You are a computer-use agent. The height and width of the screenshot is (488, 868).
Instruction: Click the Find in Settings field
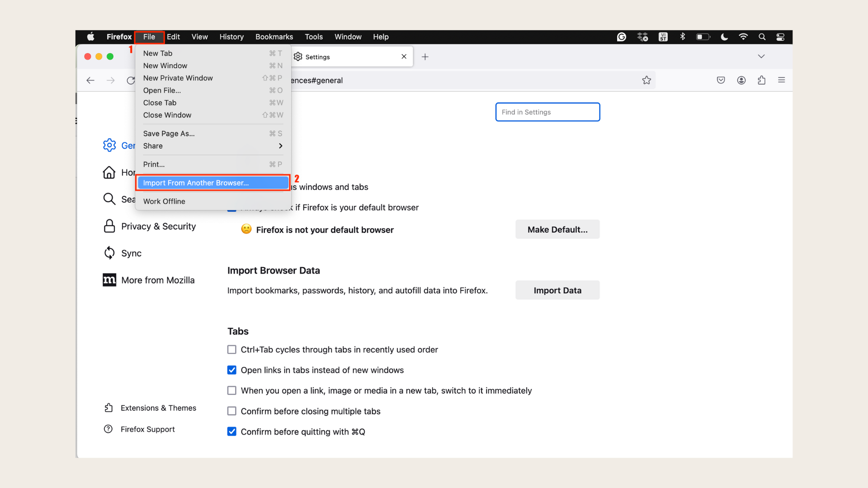(547, 112)
